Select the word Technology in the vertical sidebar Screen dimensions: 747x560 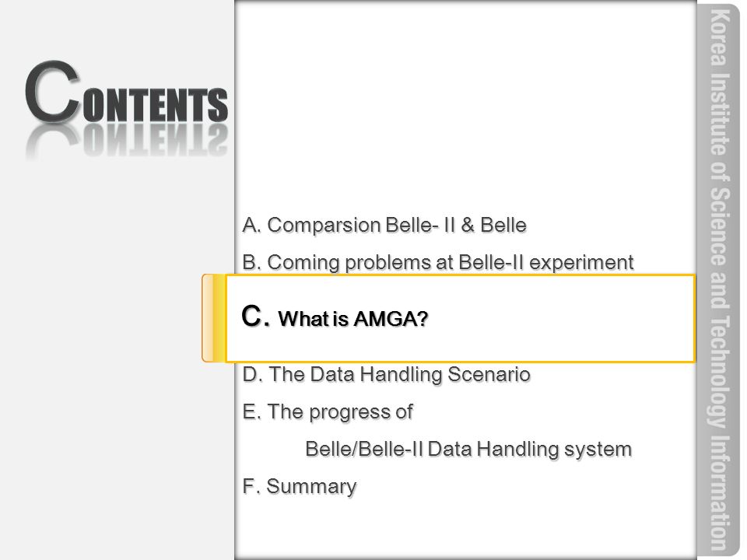click(x=720, y=370)
